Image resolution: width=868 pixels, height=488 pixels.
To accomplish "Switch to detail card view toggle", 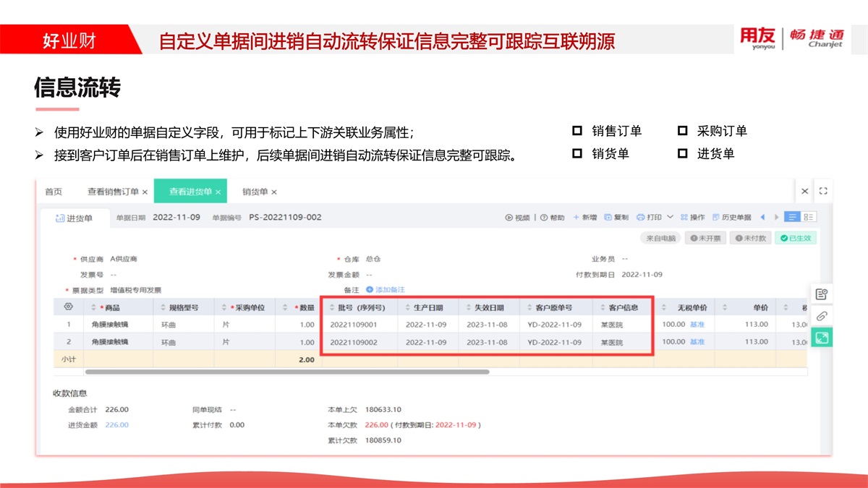I will 809,217.
